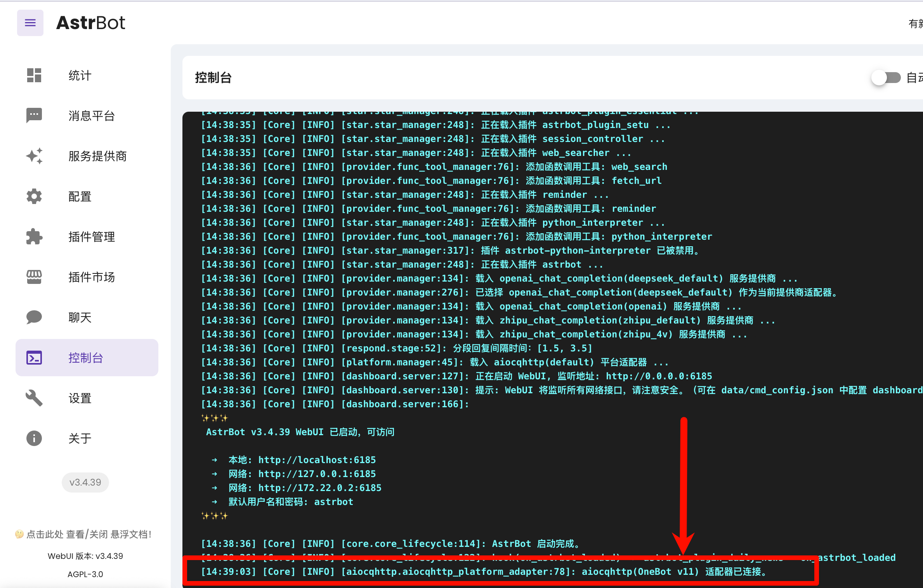This screenshot has width=923, height=588.
Task: Open the 插件市场 storefront icon
Action: point(34,277)
